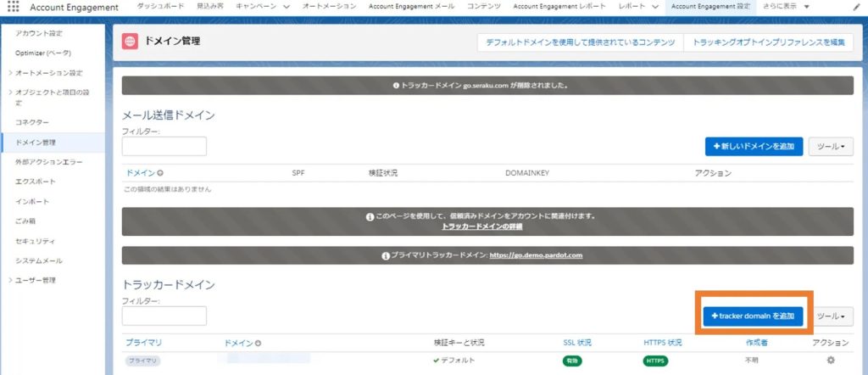Open アカウント設定 in sidebar
The width and height of the screenshot is (868, 375).
point(39,33)
